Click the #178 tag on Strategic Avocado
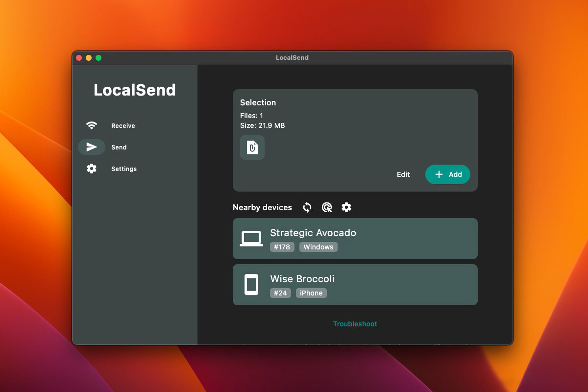This screenshot has width=588, height=392. 282,247
